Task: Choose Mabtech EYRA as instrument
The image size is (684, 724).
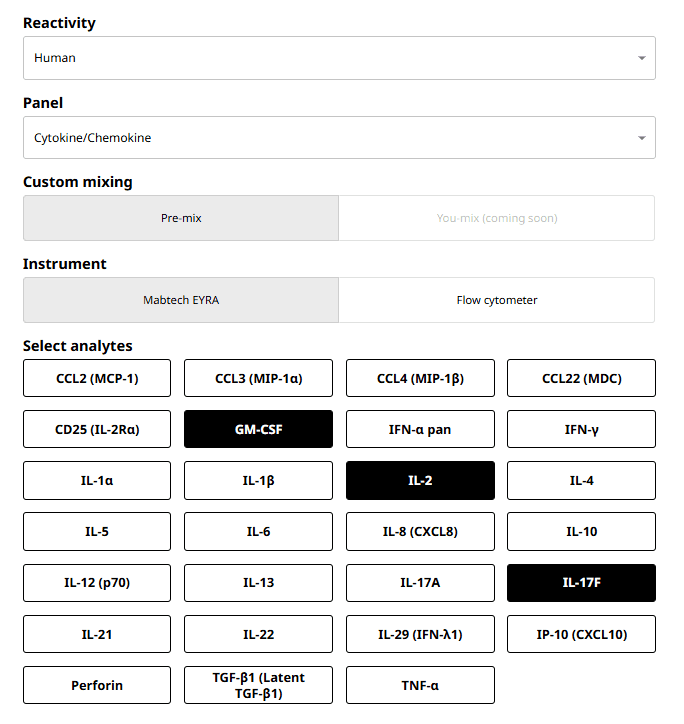Action: click(x=181, y=300)
